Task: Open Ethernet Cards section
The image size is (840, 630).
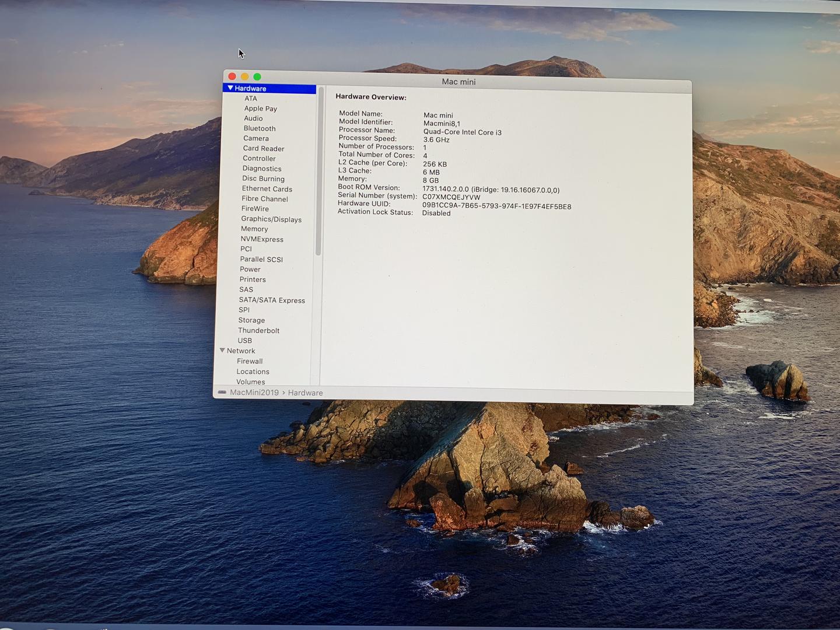Action: (267, 189)
